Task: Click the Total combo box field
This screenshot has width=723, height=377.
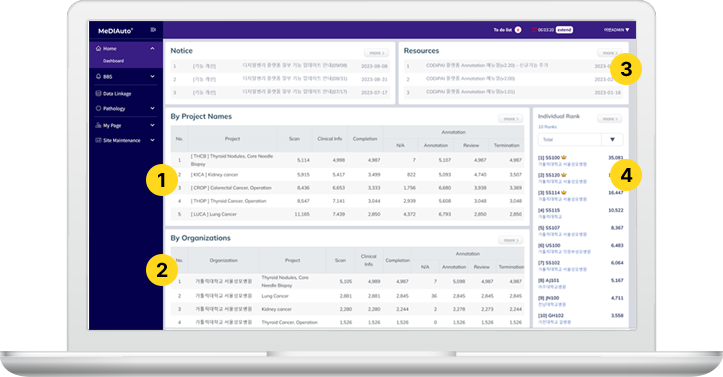Action: (x=581, y=140)
